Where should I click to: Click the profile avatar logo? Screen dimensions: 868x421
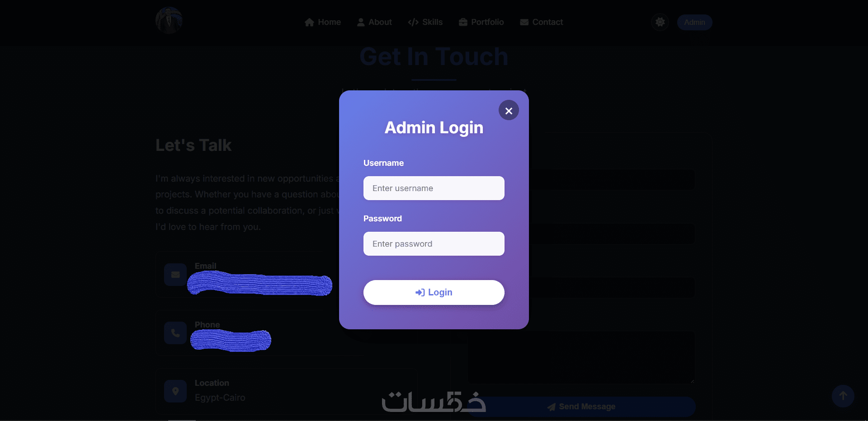pos(169,20)
